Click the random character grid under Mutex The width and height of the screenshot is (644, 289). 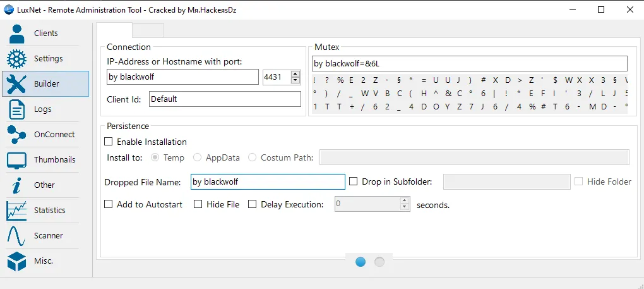coord(470,94)
